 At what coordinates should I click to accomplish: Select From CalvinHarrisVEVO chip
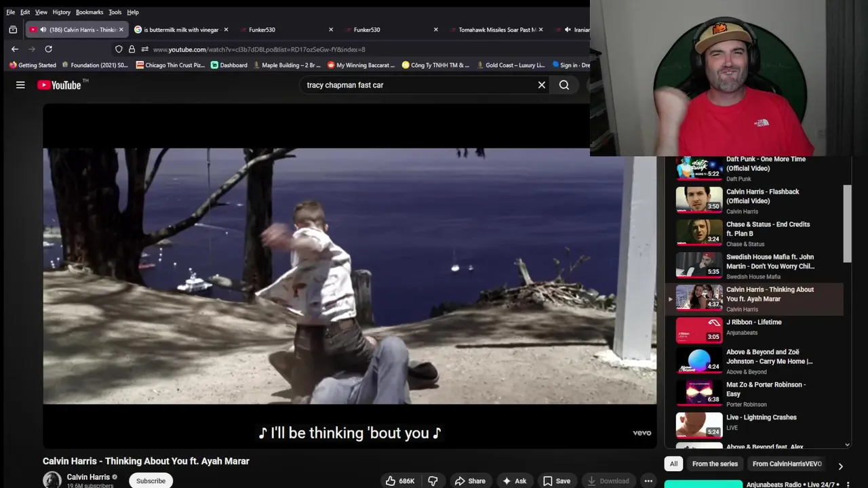(x=787, y=464)
